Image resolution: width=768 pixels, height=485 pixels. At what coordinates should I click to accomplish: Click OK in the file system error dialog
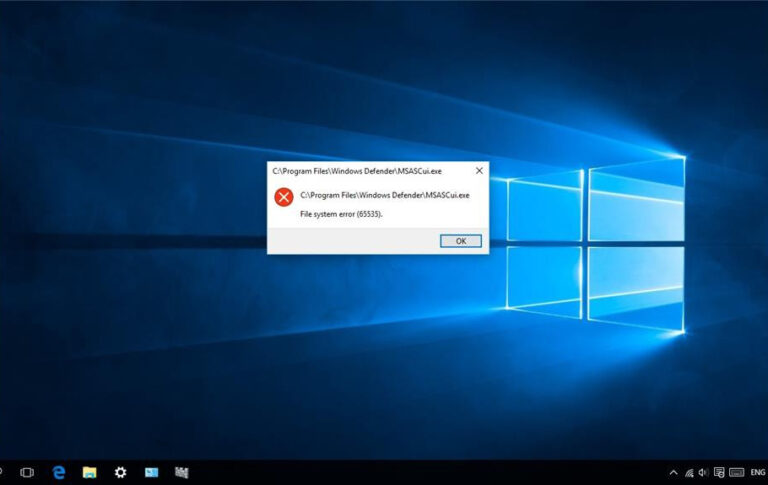(x=460, y=241)
